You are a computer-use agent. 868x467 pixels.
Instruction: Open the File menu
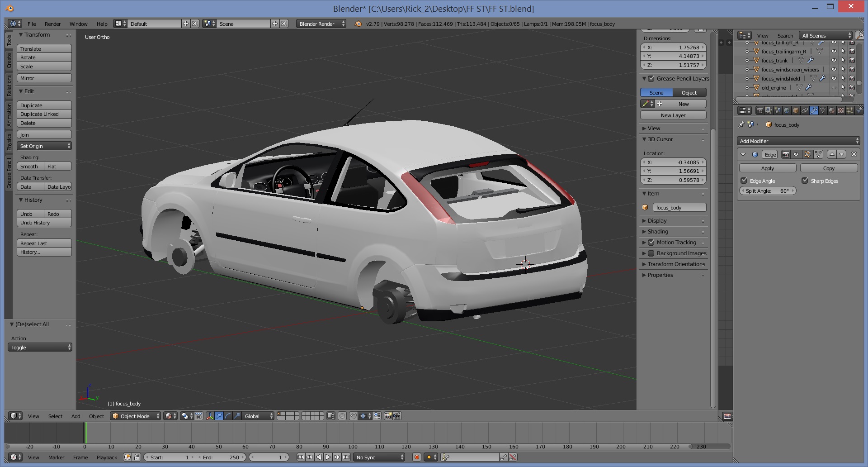32,24
